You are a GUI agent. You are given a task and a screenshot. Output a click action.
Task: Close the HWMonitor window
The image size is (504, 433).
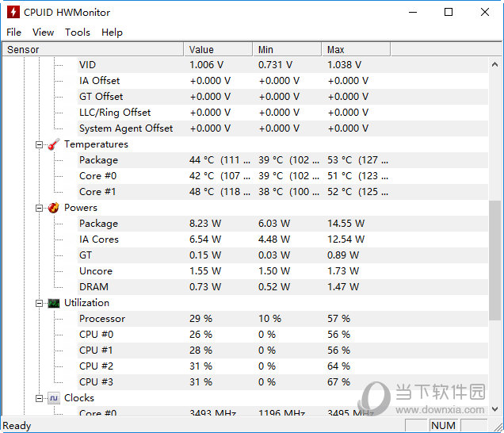pos(485,12)
